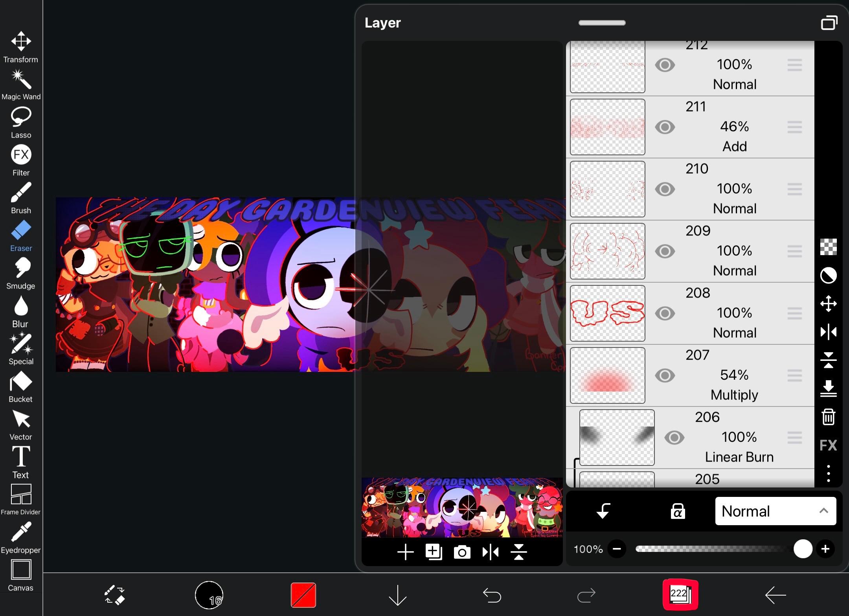This screenshot has height=616, width=849.
Task: Decrease opacity with the minus button
Action: pos(617,549)
